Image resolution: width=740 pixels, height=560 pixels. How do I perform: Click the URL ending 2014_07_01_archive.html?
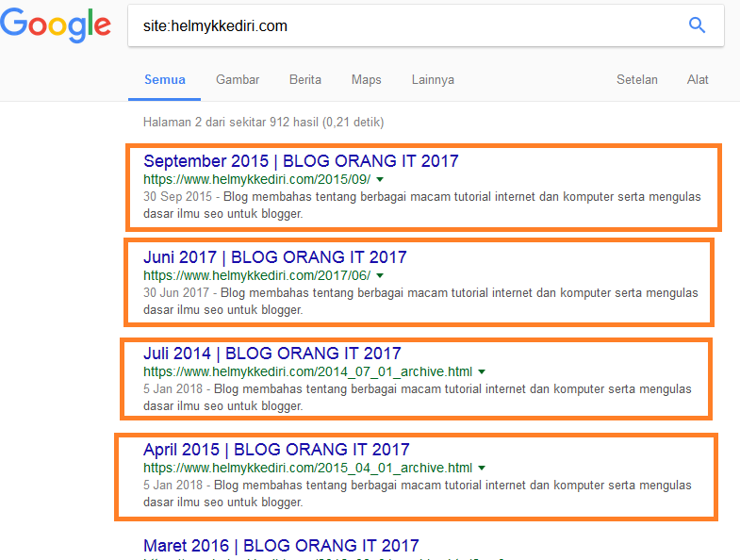[x=307, y=372]
